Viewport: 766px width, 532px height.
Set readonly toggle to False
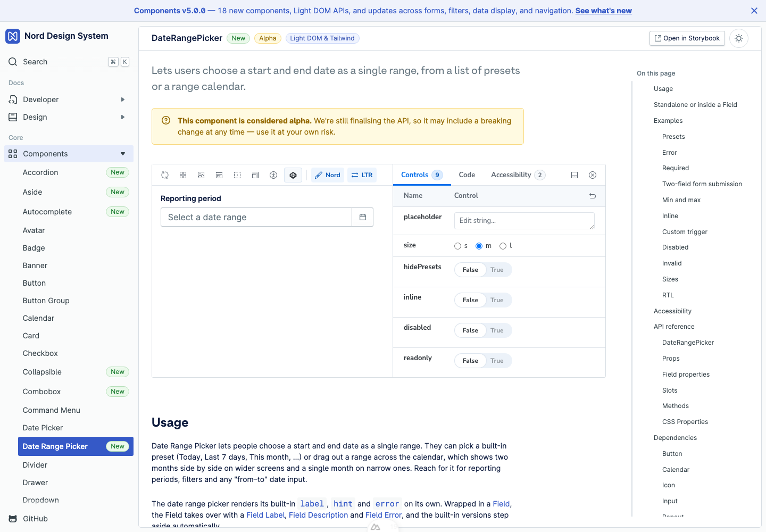pos(470,361)
